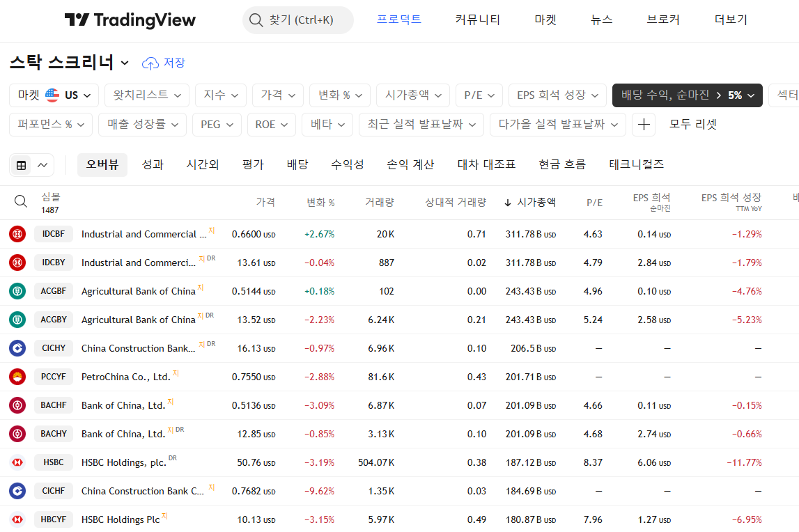The height and width of the screenshot is (532, 799).
Task: Open the 스탁 스크리너 title dropdown
Action: tap(125, 63)
